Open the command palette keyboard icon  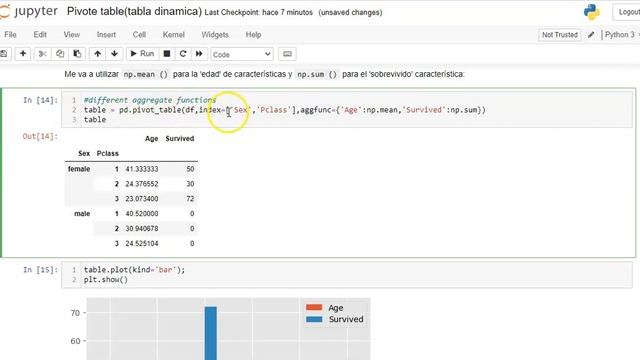287,54
